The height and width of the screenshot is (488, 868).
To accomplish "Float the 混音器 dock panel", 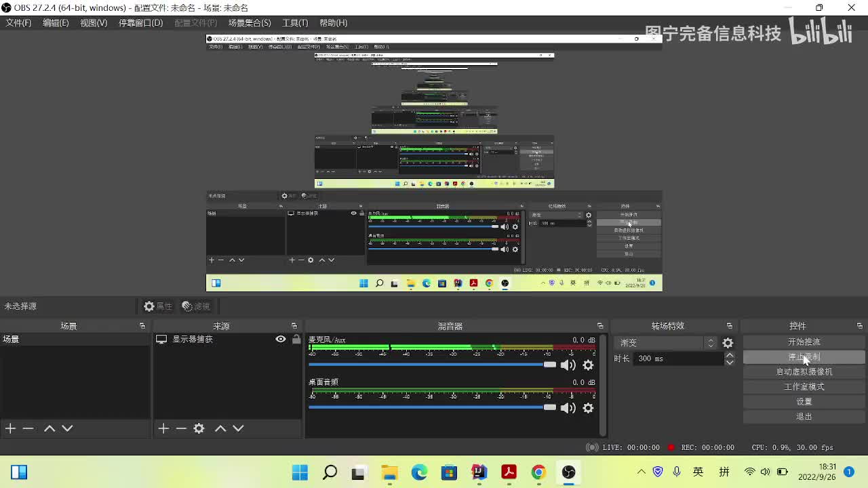I will point(600,326).
